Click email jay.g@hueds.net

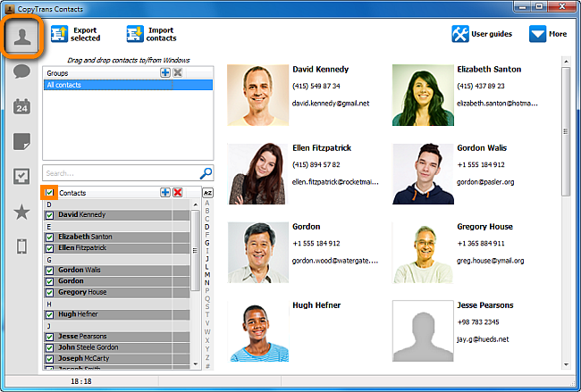[483, 339]
